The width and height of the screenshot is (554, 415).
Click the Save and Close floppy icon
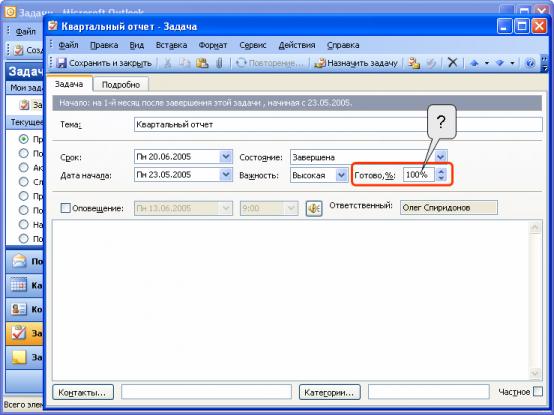point(61,63)
